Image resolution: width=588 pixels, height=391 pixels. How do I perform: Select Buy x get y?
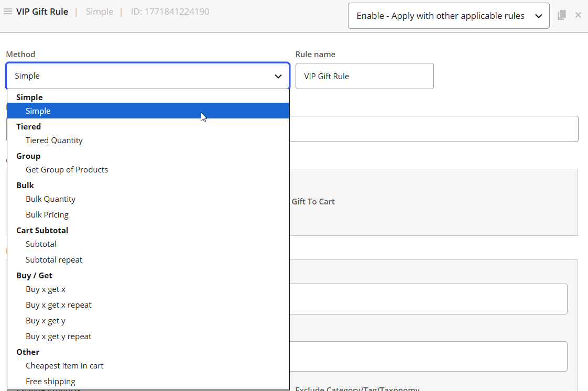(148, 321)
